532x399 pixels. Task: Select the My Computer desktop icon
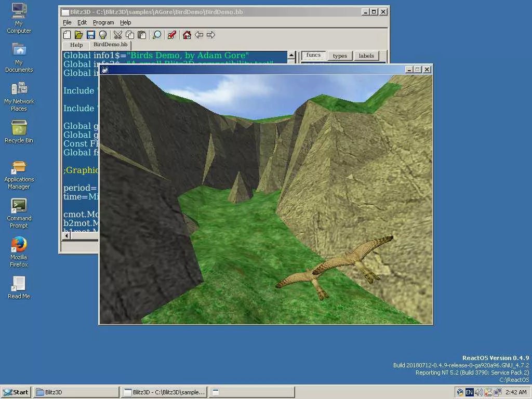pyautogui.click(x=19, y=18)
